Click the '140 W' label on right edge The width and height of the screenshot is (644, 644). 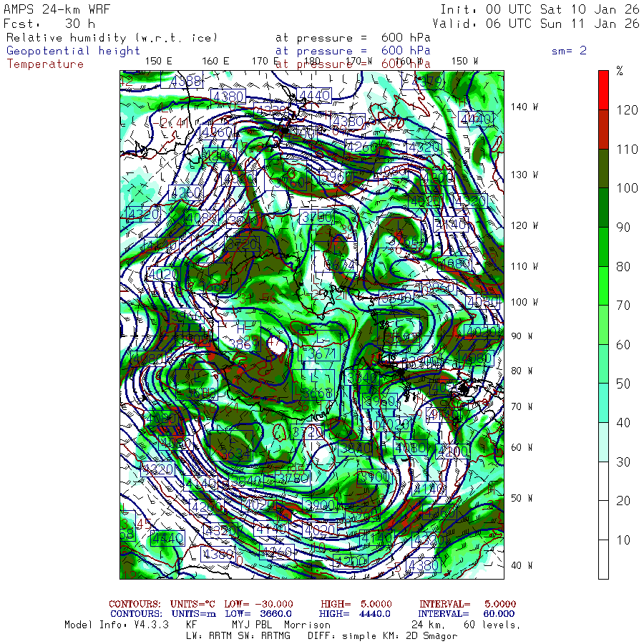[x=525, y=107]
